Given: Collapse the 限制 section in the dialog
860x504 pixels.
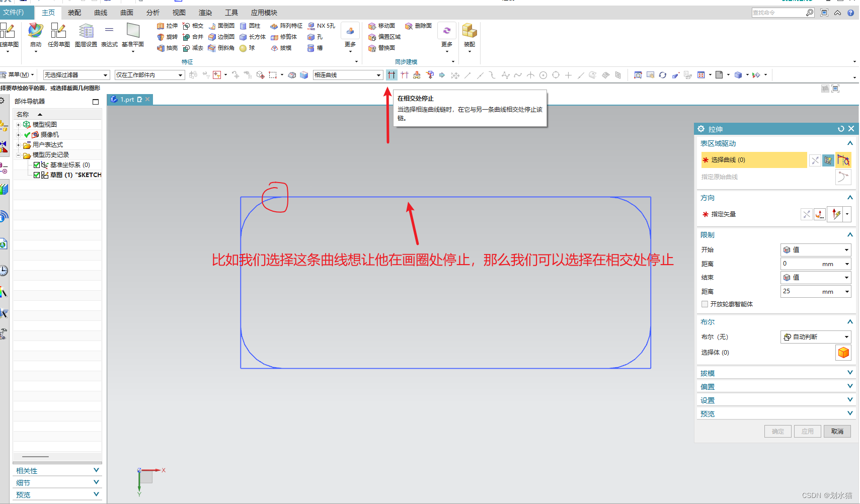Looking at the screenshot, I should coord(850,234).
